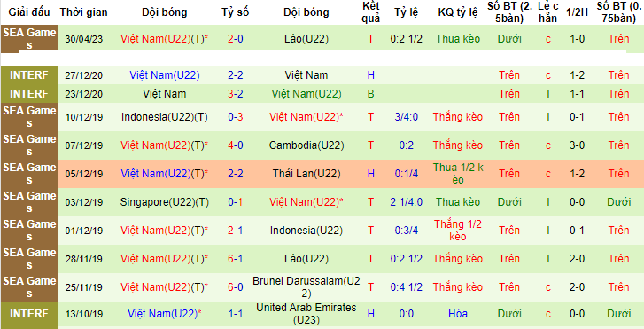The image size is (644, 329).
Task: Click the KQ tỷ lệ column header
Action: (458, 12)
